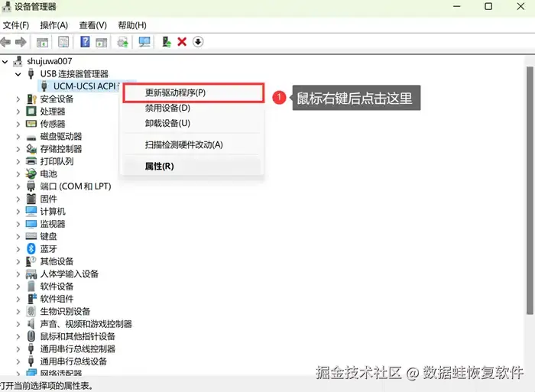Click the keyboard icon next to 键盘
Viewport: 535px width, 392px height.
(31, 236)
